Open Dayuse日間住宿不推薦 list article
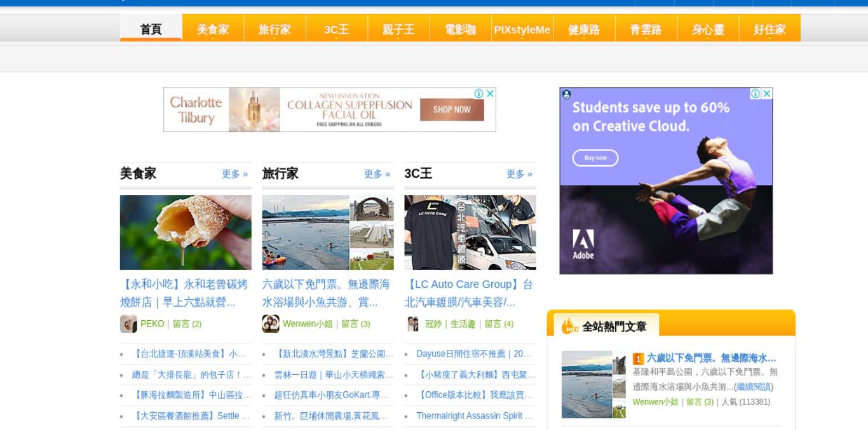 coord(474,354)
